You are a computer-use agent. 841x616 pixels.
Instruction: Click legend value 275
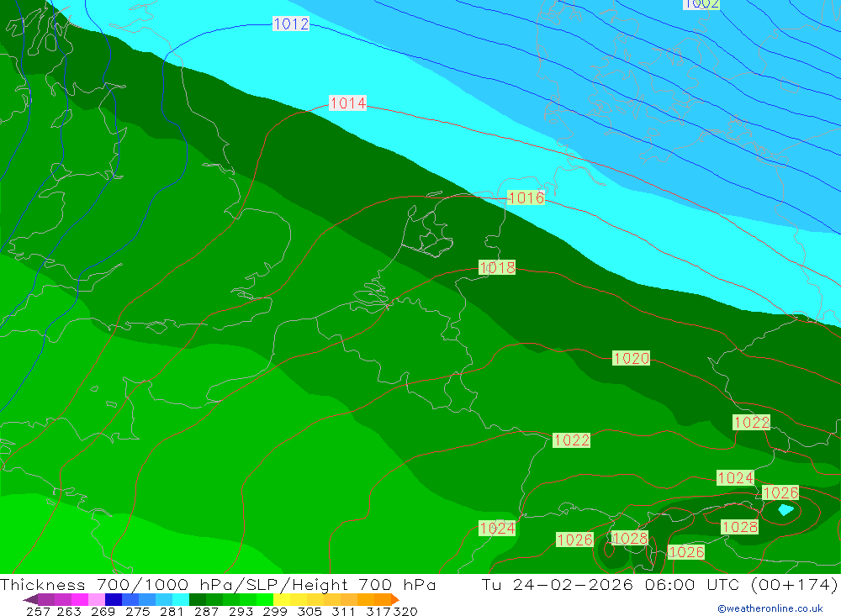tap(137, 611)
